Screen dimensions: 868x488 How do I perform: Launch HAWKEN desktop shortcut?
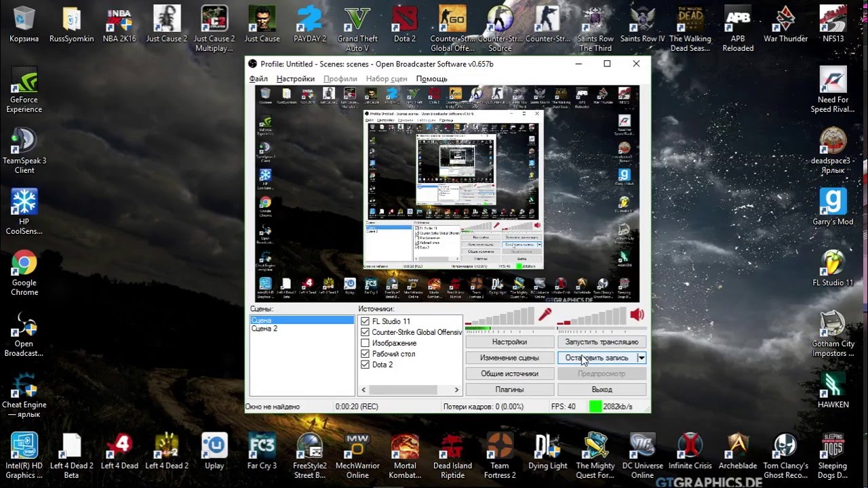click(x=833, y=390)
